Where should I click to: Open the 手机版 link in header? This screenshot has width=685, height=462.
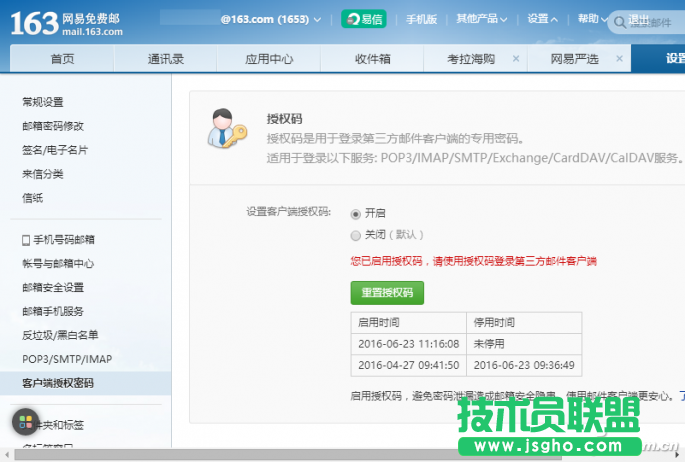click(x=422, y=19)
